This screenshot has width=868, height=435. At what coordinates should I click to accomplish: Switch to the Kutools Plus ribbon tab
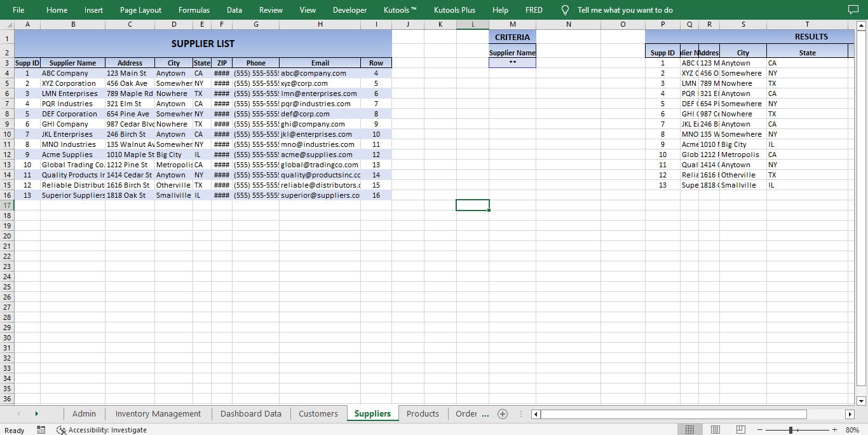[x=454, y=10]
